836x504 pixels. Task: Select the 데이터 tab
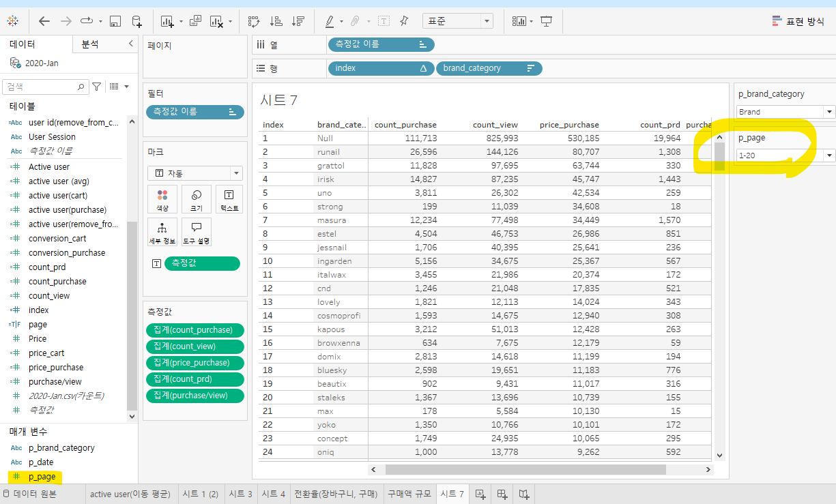[x=23, y=44]
